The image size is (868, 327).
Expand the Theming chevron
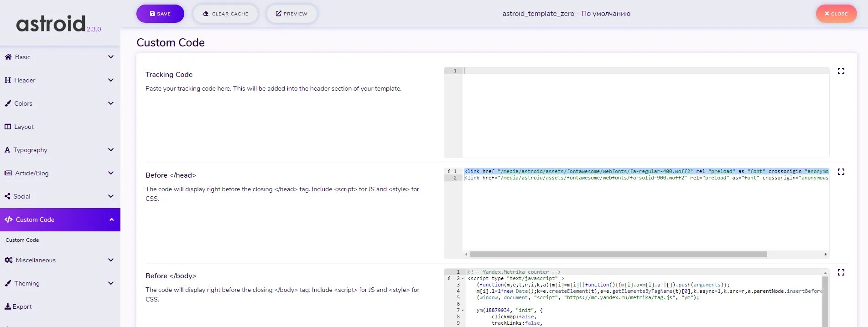(111, 283)
